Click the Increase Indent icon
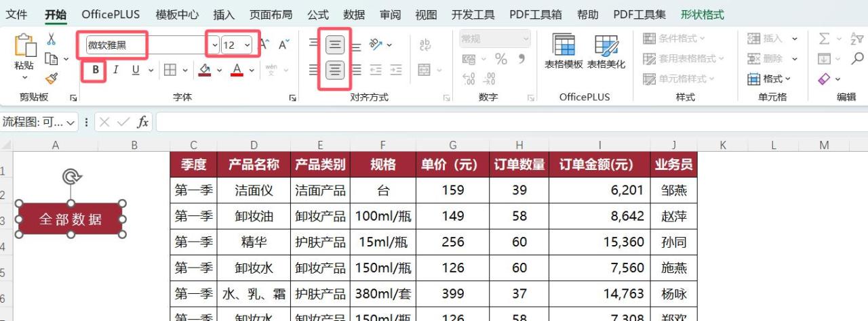 pyautogui.click(x=395, y=70)
